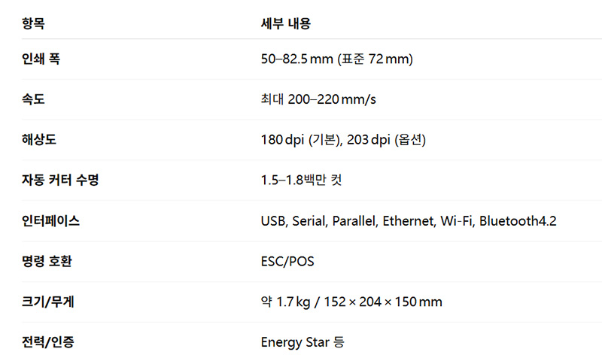602x364 pixels.
Task: Click the 항목 column header
Action: 33,23
